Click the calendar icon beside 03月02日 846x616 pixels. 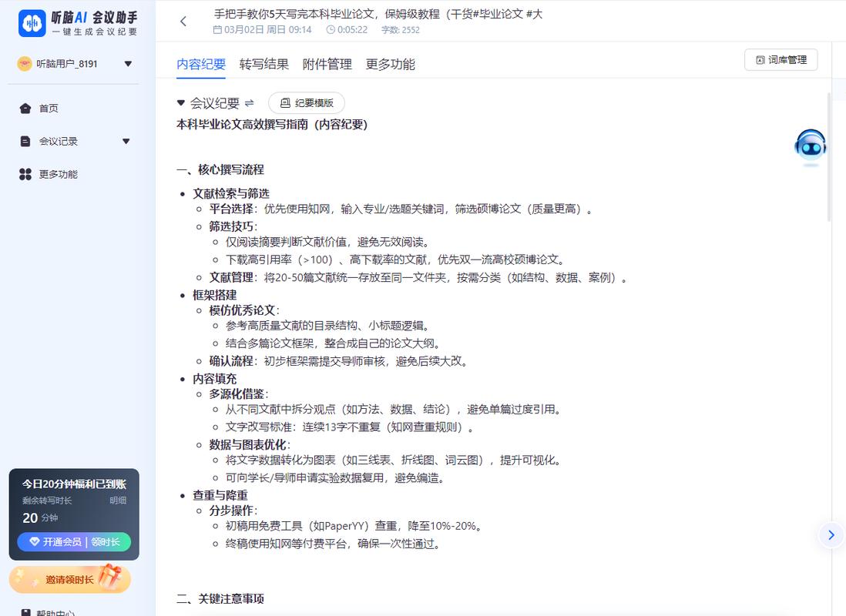point(217,30)
